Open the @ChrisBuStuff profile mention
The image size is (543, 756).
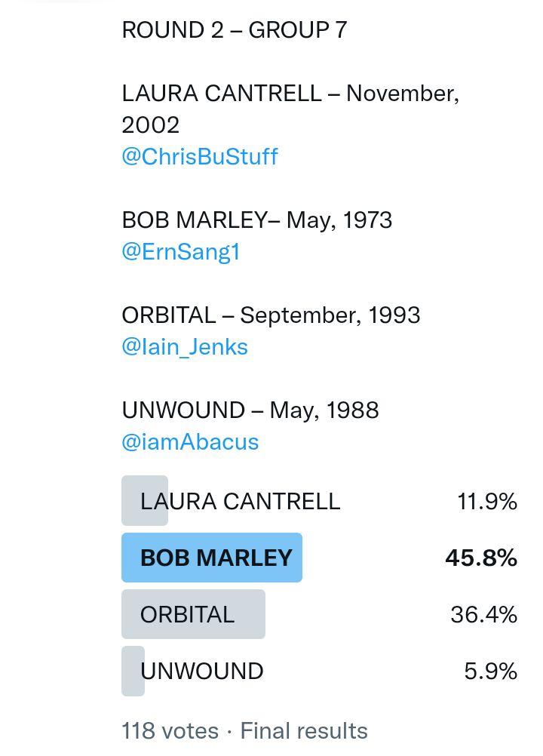[x=200, y=157]
